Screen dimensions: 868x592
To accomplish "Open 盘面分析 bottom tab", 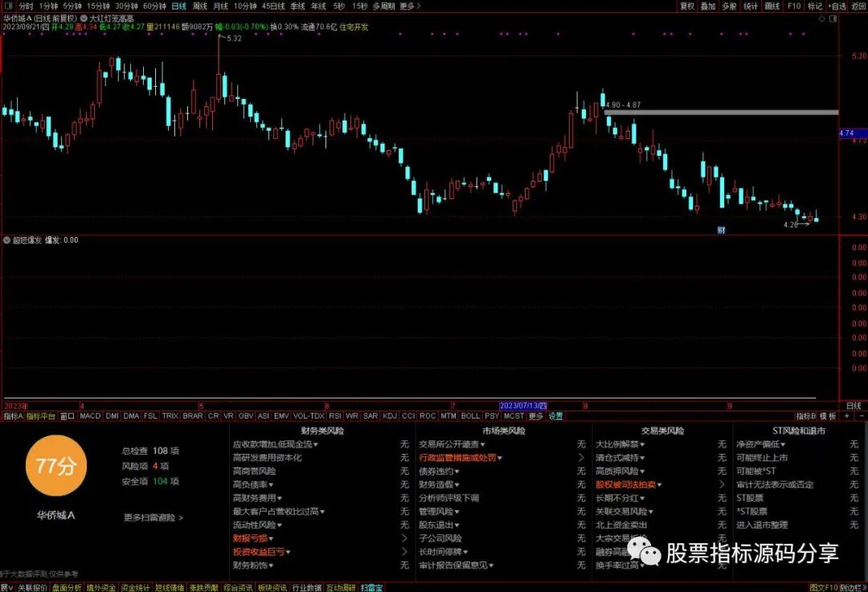I will 67,587.
